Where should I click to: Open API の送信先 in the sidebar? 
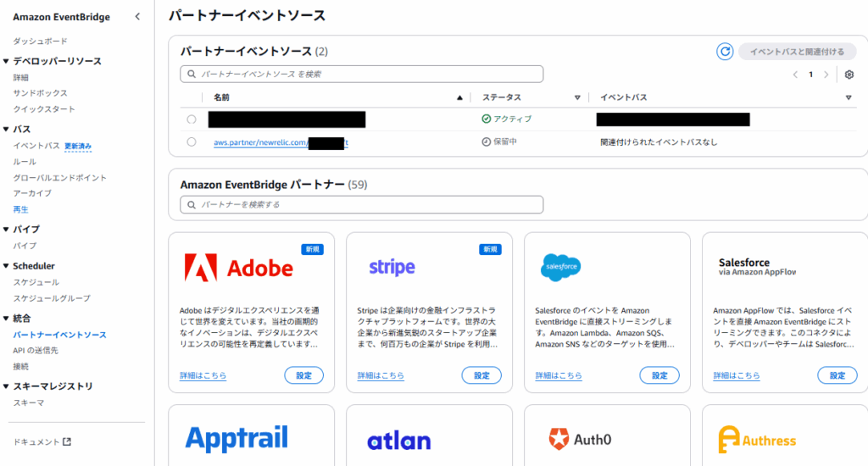point(36,350)
